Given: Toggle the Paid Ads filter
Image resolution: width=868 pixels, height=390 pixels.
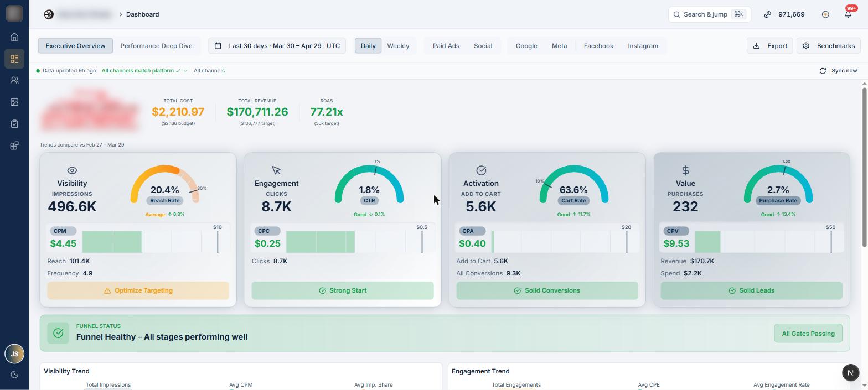Looking at the screenshot, I should pyautogui.click(x=446, y=46).
